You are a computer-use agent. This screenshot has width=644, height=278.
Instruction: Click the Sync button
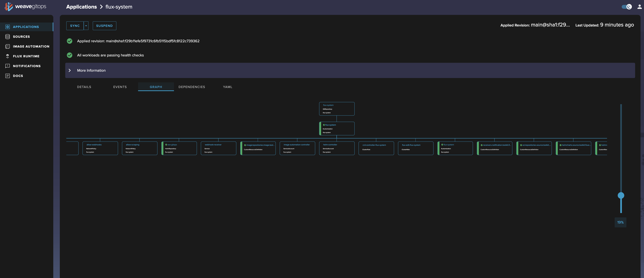75,26
